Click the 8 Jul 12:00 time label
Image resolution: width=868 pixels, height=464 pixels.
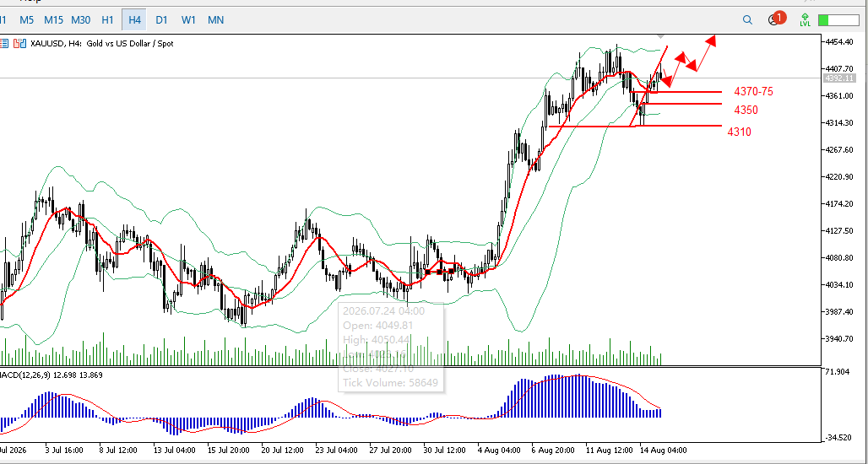pos(118,451)
